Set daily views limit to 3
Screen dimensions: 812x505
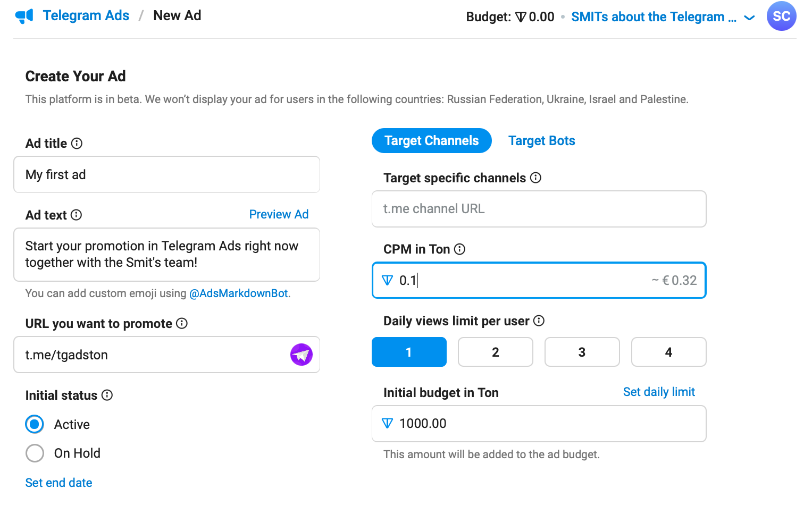(582, 352)
